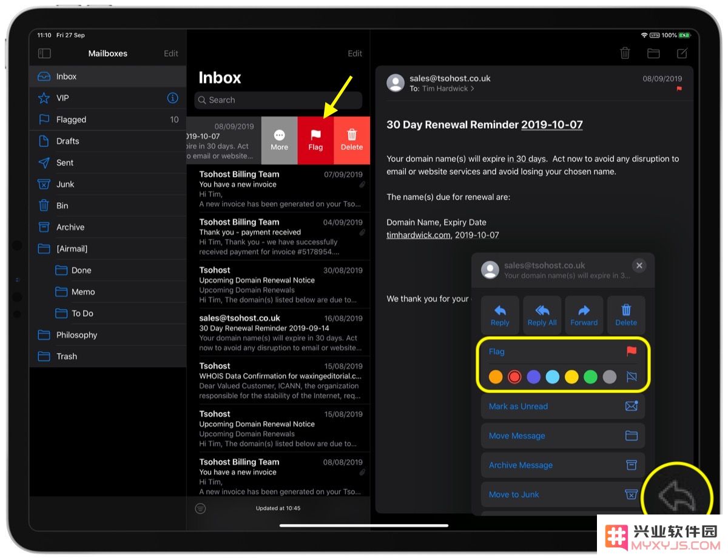
Task: Click Delete in the action popup
Action: coord(626,315)
